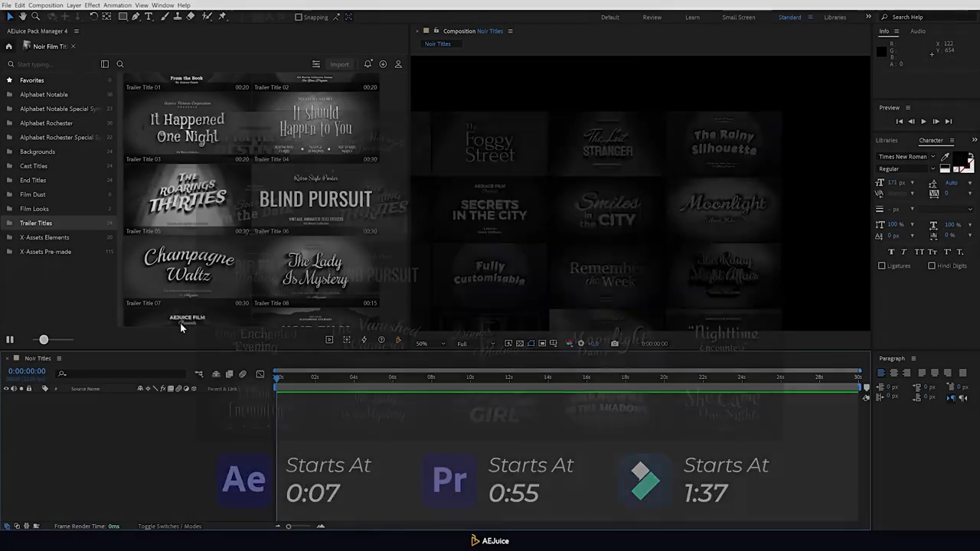This screenshot has width=980, height=551.
Task: Show more workspaces double chevron
Action: [868, 17]
